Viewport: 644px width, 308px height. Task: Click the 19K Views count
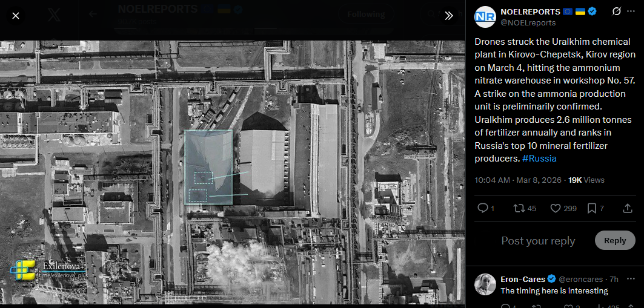pyautogui.click(x=586, y=180)
